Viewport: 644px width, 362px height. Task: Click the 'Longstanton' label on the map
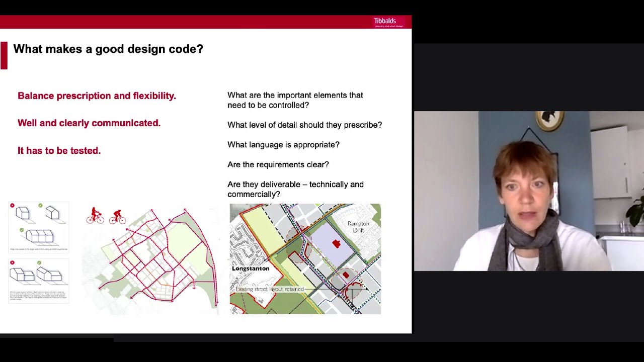(251, 268)
